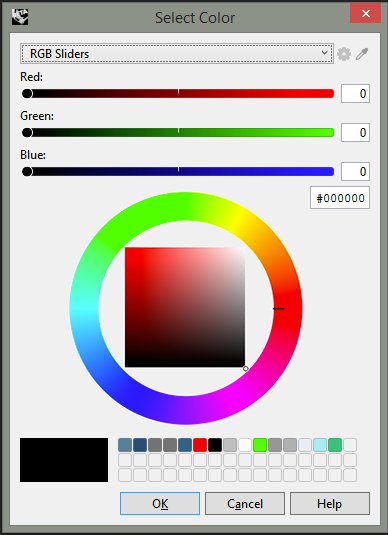This screenshot has width=388, height=535.
Task: Click the black hue marker on the ring
Action: pyautogui.click(x=278, y=308)
